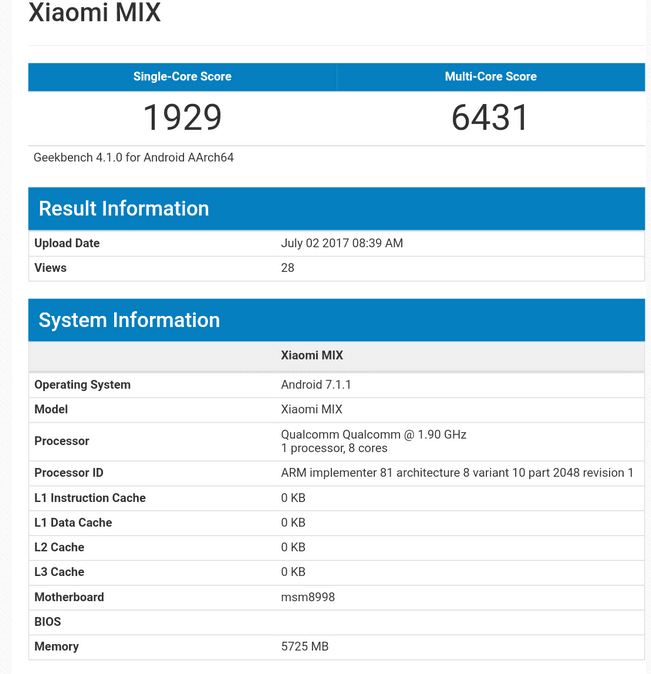Viewport: 651px width, 674px height.
Task: Click the L1 Instruction Cache label
Action: (x=90, y=498)
